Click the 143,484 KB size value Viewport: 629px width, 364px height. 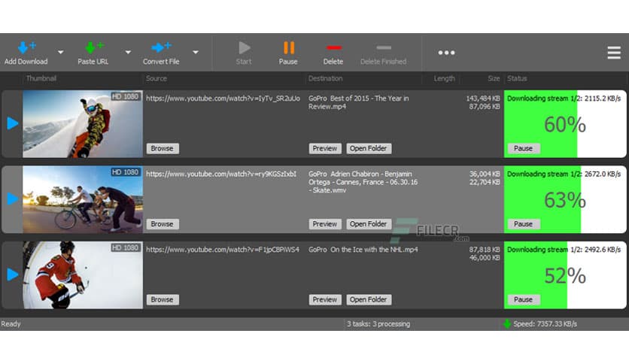(483, 99)
